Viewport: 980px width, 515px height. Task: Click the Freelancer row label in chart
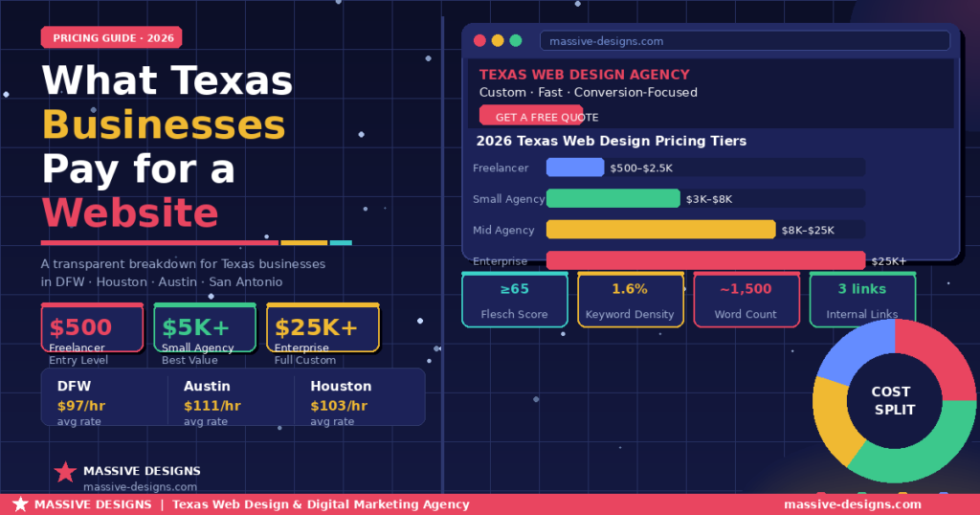pos(500,168)
